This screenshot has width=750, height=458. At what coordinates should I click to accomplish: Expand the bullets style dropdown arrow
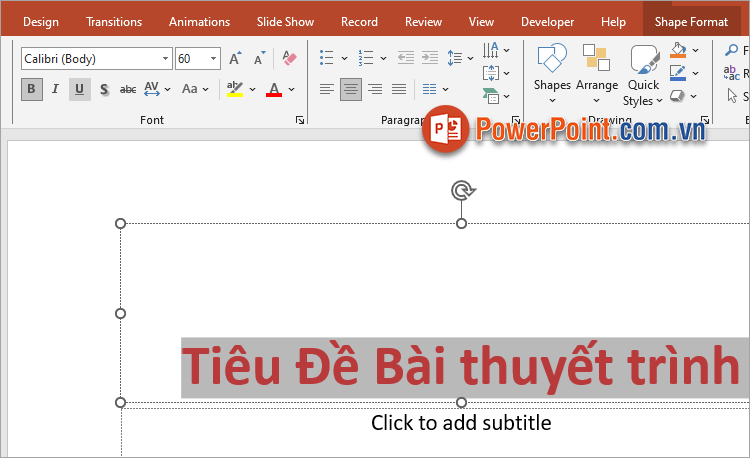click(344, 58)
